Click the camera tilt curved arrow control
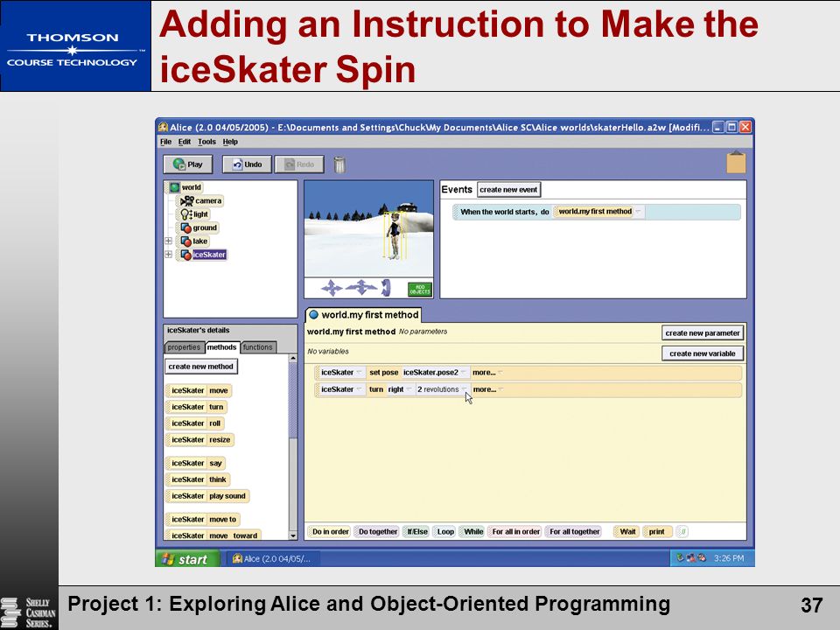The height and width of the screenshot is (630, 840). point(386,288)
